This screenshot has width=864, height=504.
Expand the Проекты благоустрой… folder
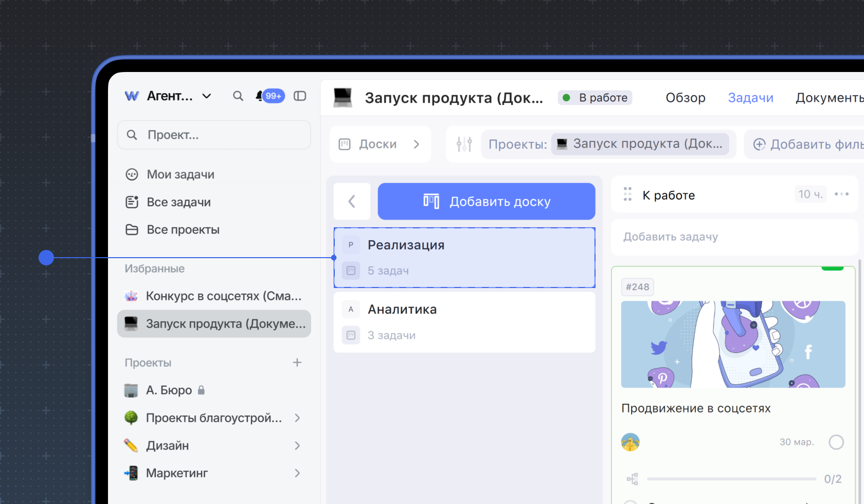(x=297, y=418)
